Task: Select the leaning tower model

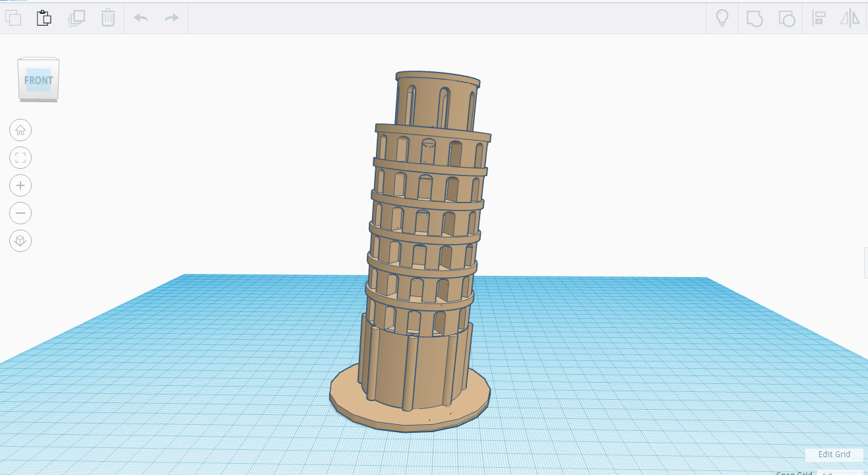Action: (422, 264)
